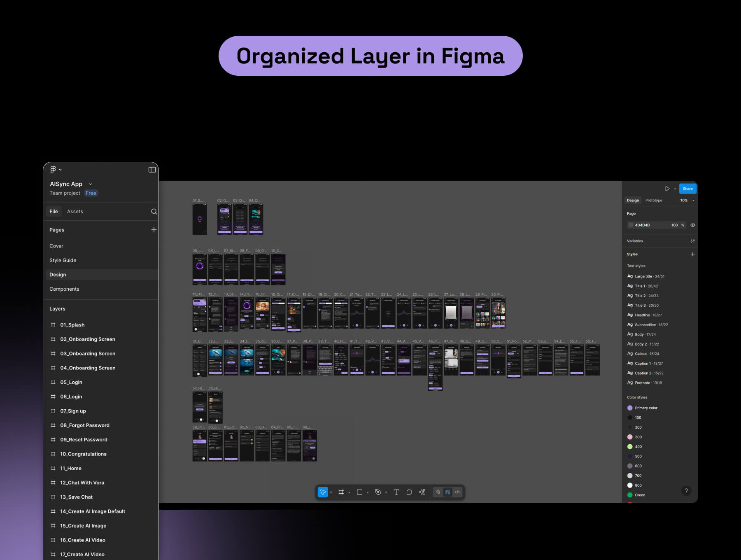Select the Move tool in the toolbar
The height and width of the screenshot is (560, 741).
click(323, 492)
